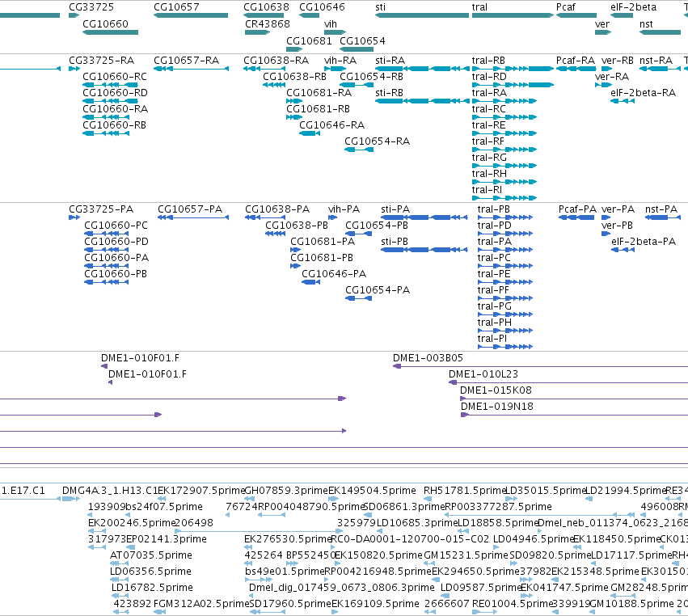Click transcript ver-RA label

pyautogui.click(x=612, y=76)
